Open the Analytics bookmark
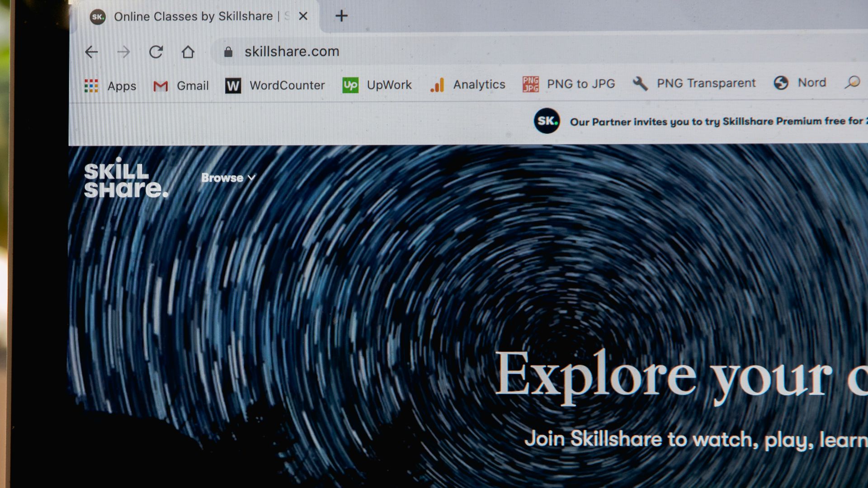Viewport: 868px width, 488px height. (468, 84)
